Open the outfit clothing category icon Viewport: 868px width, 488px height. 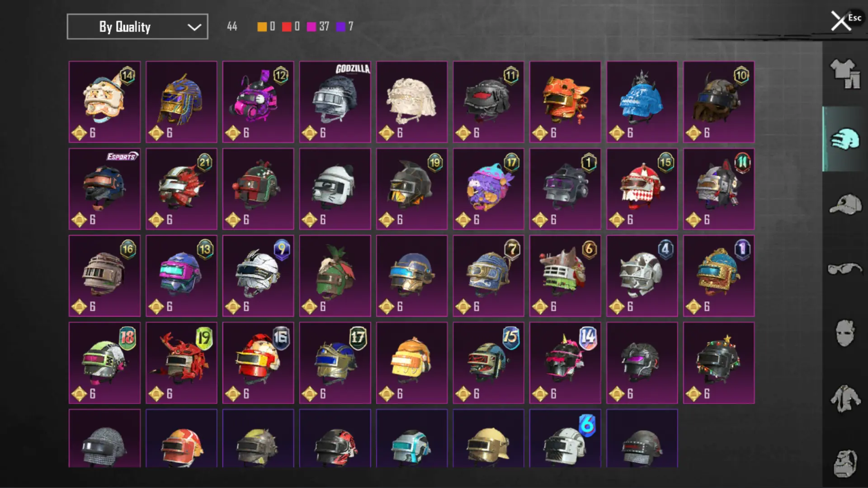coord(844,74)
